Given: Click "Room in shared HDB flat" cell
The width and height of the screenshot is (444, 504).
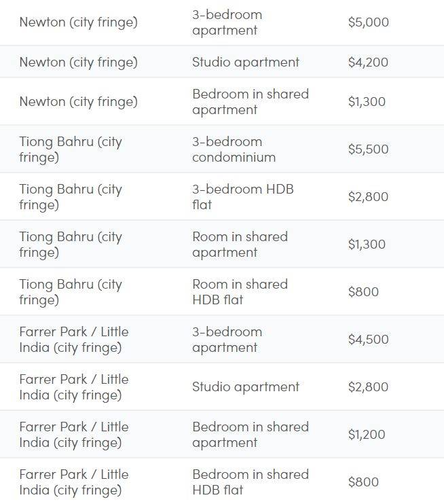Looking at the screenshot, I should click(x=240, y=292).
